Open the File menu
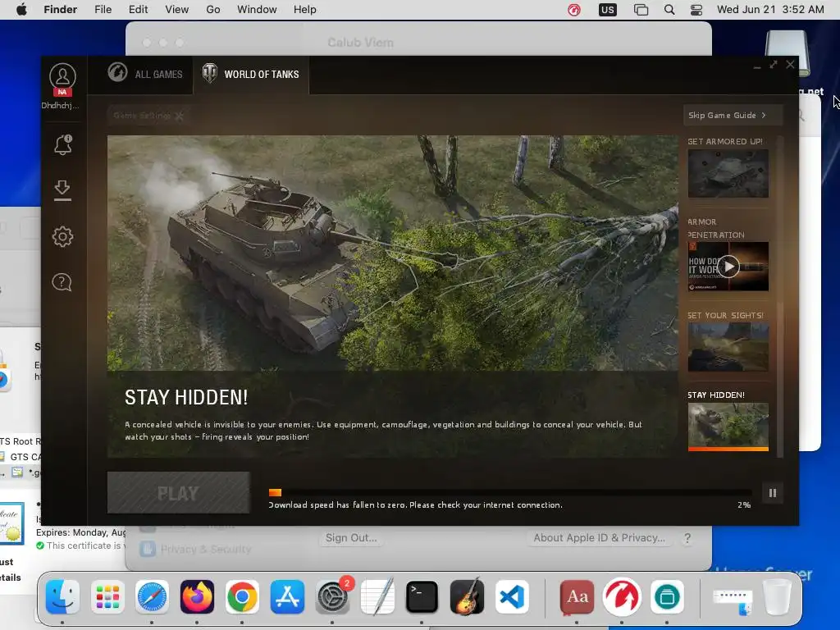 (x=103, y=10)
